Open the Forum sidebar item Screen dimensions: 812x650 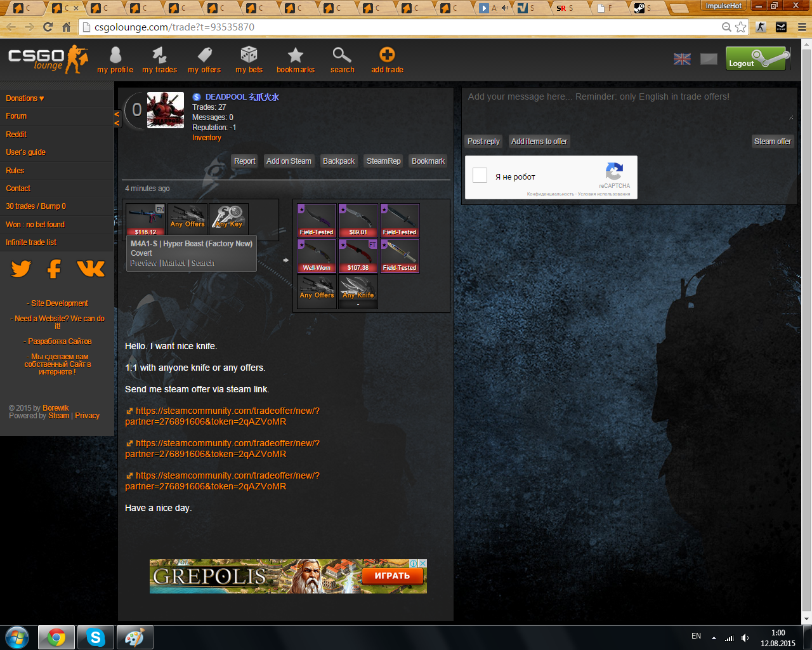coord(16,116)
